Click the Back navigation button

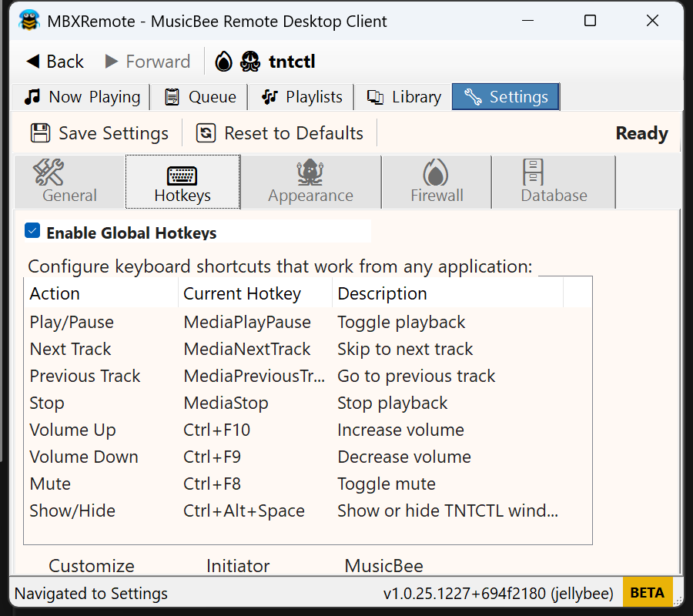tap(54, 61)
